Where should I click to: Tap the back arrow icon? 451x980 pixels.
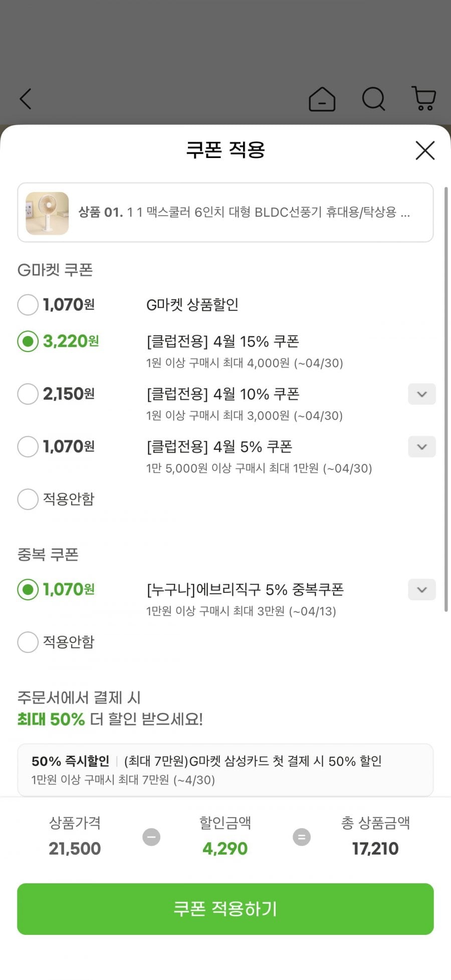26,99
